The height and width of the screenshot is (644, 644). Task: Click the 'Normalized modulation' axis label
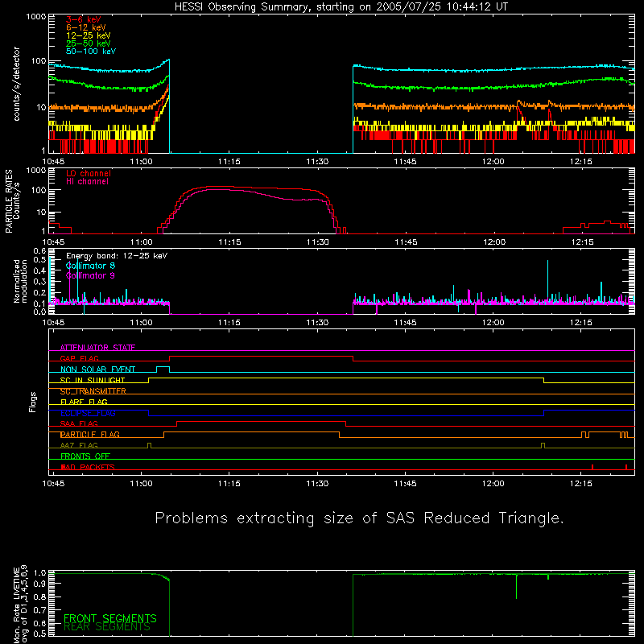coord(20,281)
